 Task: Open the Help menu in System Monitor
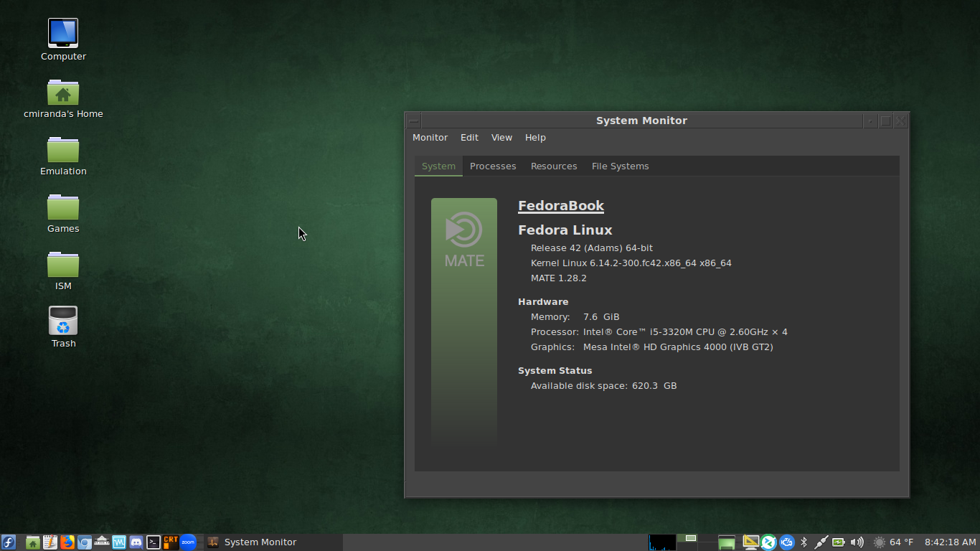[535, 138]
